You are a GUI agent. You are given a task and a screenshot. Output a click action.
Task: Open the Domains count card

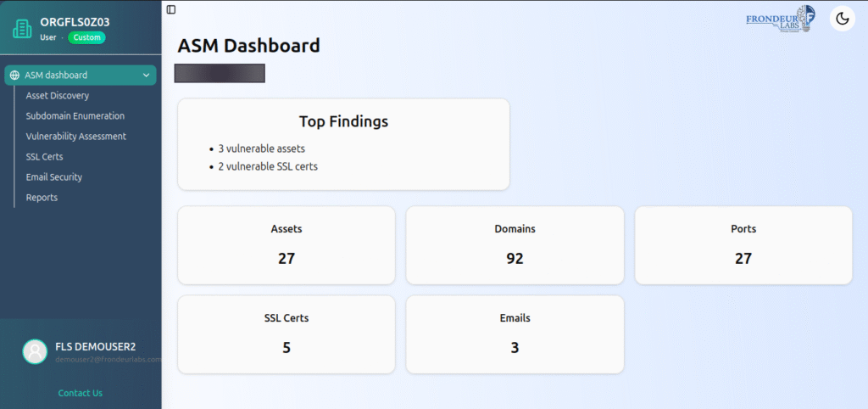[515, 245]
